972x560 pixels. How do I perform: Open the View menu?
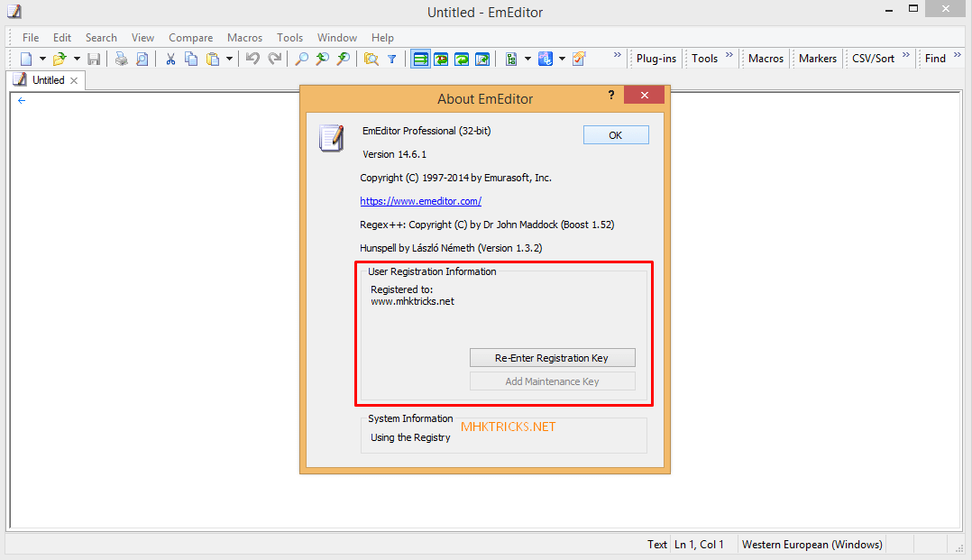pyautogui.click(x=142, y=38)
